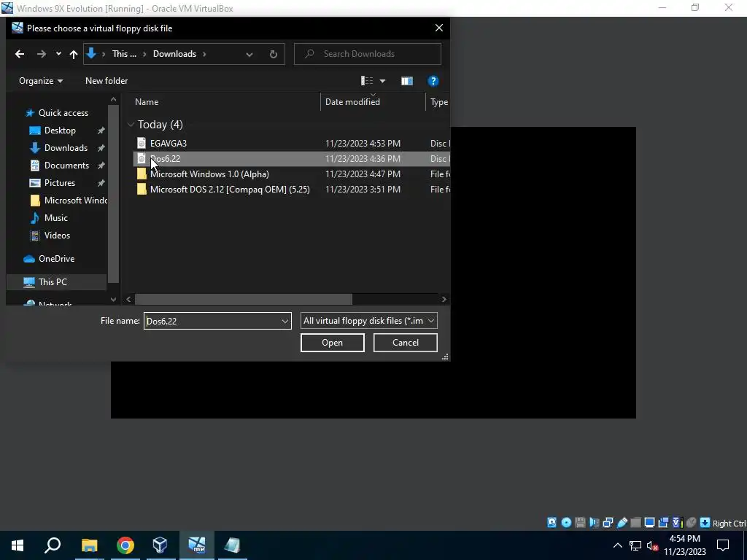747x560 pixels.
Task: Click the Right Ctrl host key label
Action: pos(729,523)
